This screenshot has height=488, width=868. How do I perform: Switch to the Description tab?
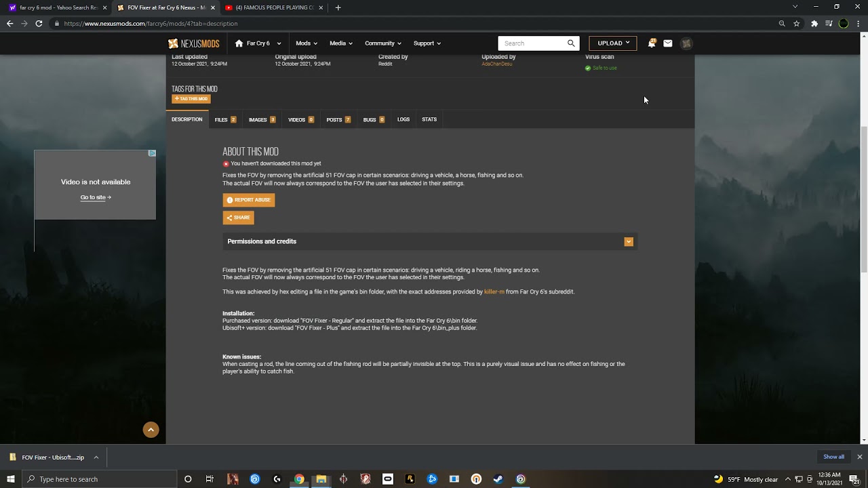click(186, 119)
